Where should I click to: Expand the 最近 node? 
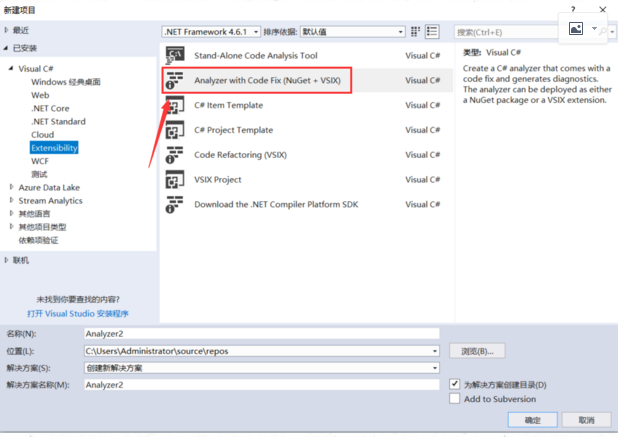click(x=6, y=30)
